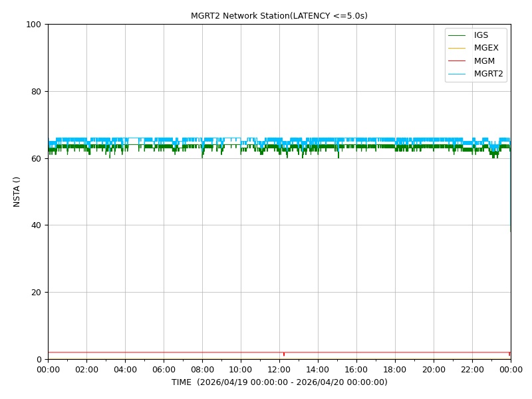The image size is (532, 399).
Task: Click the 22:00 x-axis tick label
Action: pyautogui.click(x=472, y=370)
